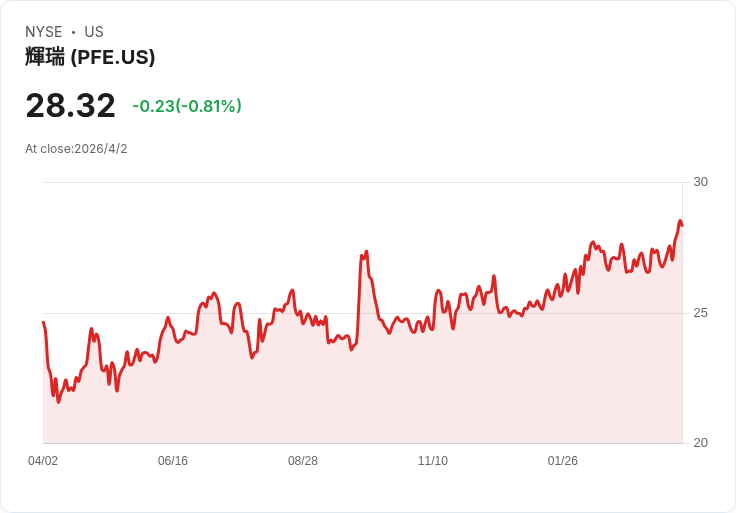Click the latest endpoint of the price line
736x513 pixels.
click(x=682, y=225)
